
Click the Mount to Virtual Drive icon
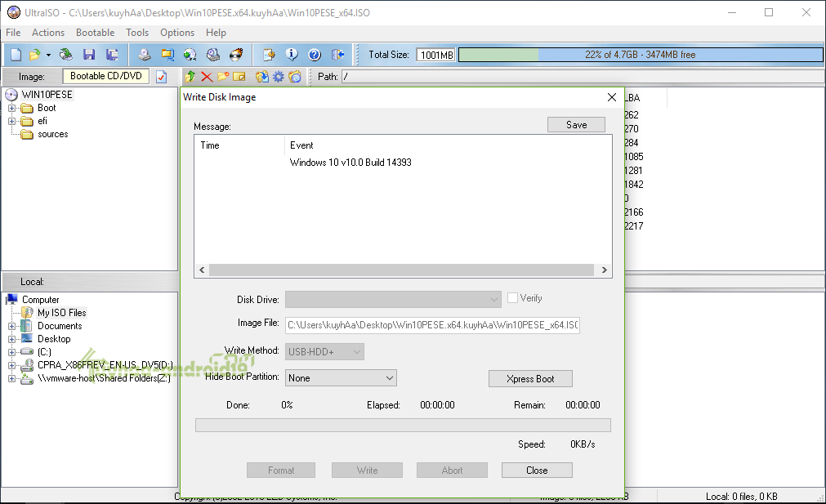coord(212,54)
